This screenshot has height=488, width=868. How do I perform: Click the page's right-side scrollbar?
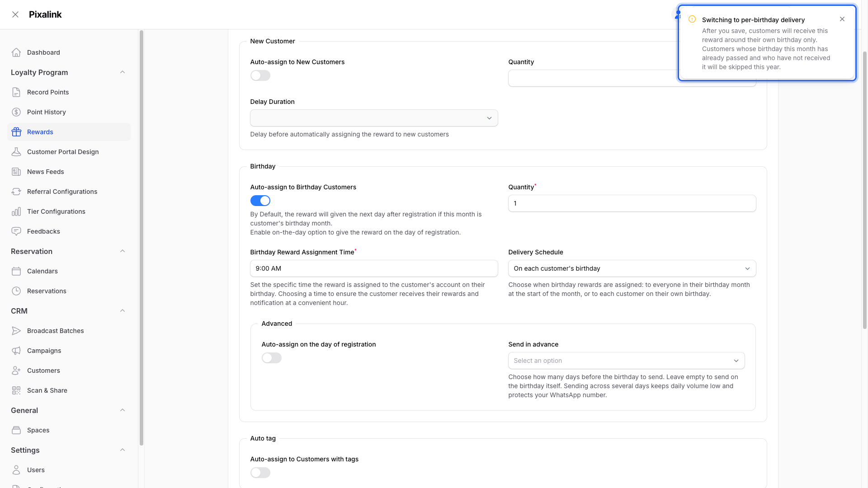[x=865, y=190]
